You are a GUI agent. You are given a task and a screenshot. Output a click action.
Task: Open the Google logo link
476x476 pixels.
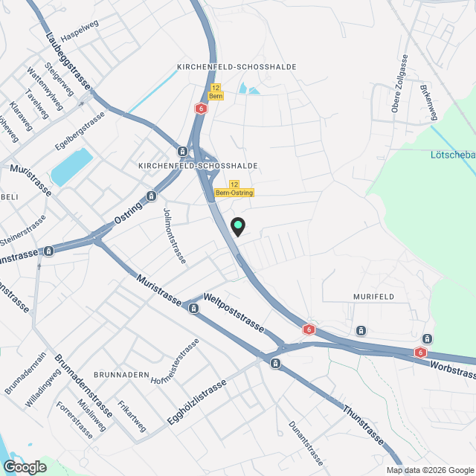[x=25, y=467]
